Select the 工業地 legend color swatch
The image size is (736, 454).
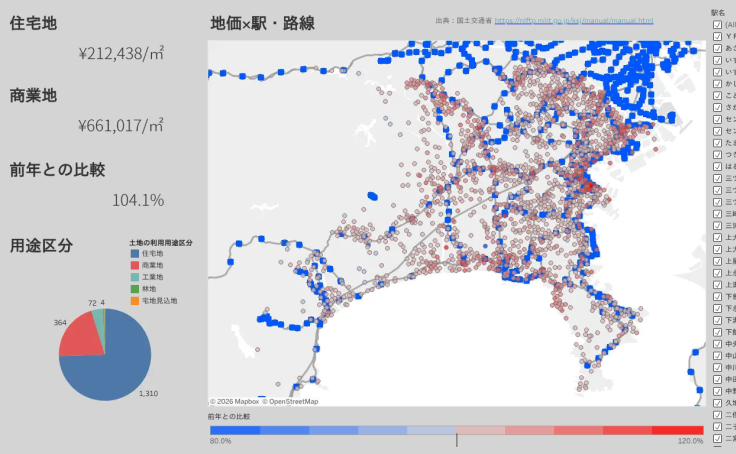pyautogui.click(x=135, y=277)
